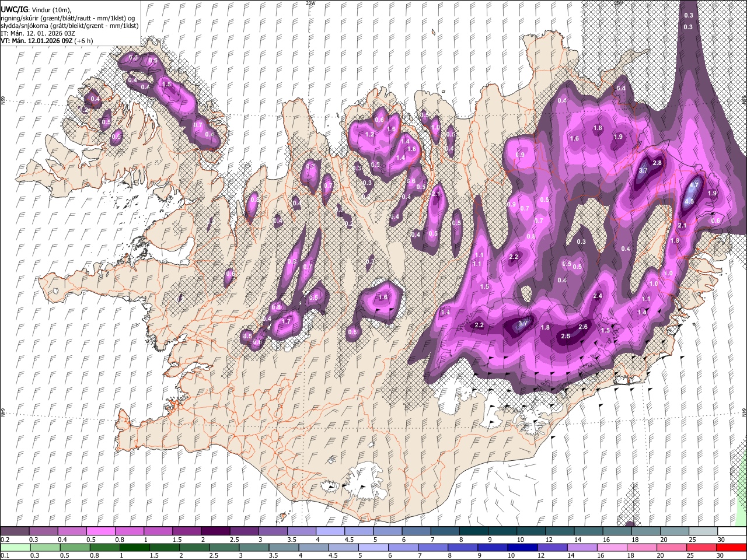Viewport: 747px width, 560px height.
Task: Click the 'UWC/IG: Vindur (10m),' title text
Action: 35,10
